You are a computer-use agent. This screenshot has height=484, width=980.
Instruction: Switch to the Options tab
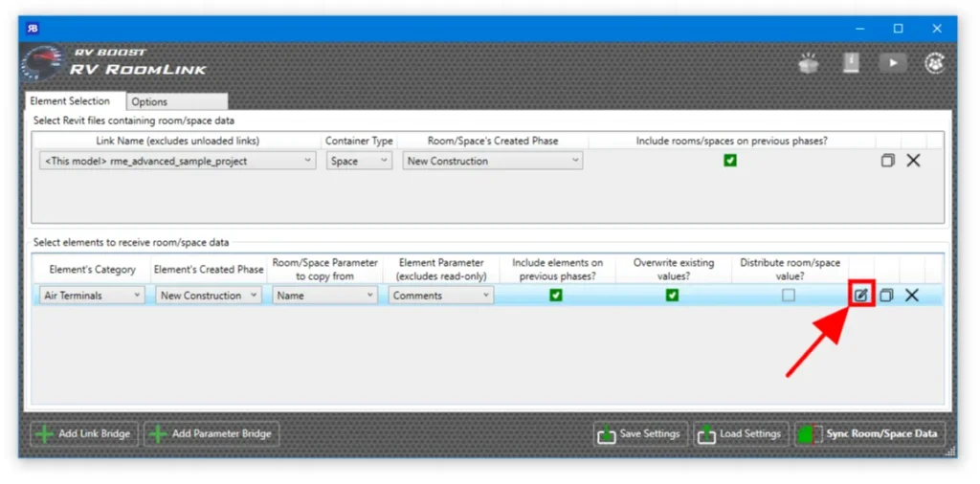[177, 101]
